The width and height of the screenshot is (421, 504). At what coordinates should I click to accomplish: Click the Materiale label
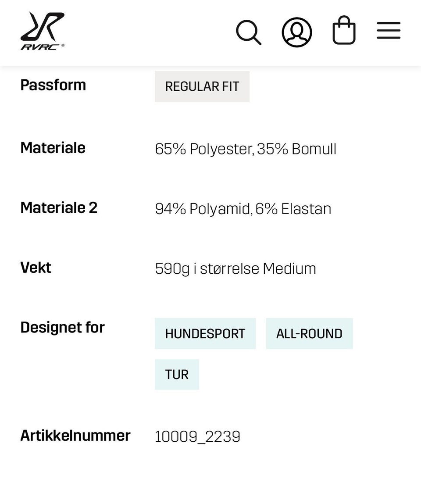click(53, 148)
